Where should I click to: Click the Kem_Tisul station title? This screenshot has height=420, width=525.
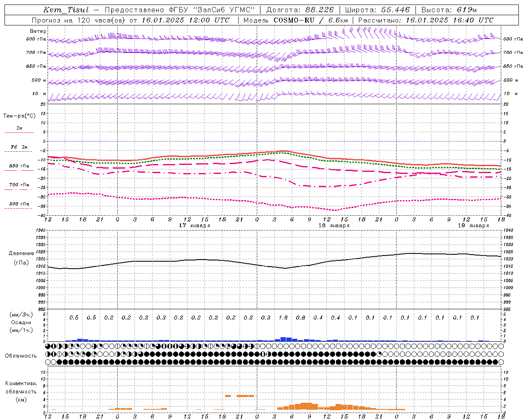[66, 10]
